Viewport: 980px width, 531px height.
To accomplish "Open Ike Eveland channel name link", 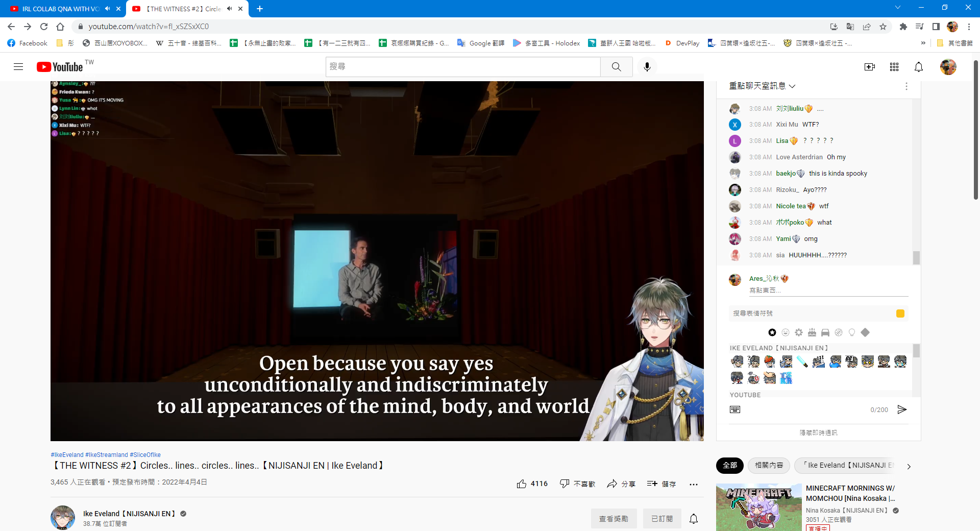I will (129, 514).
